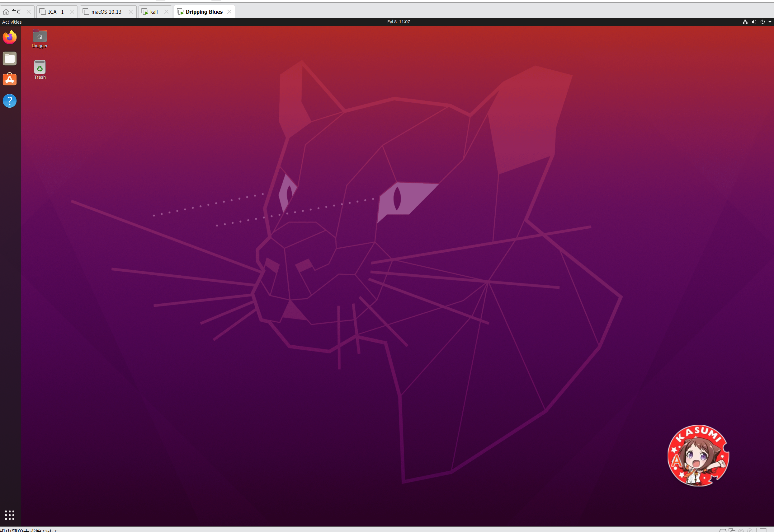This screenshot has height=532, width=774.
Task: Close the kali VM tab
Action: (166, 12)
